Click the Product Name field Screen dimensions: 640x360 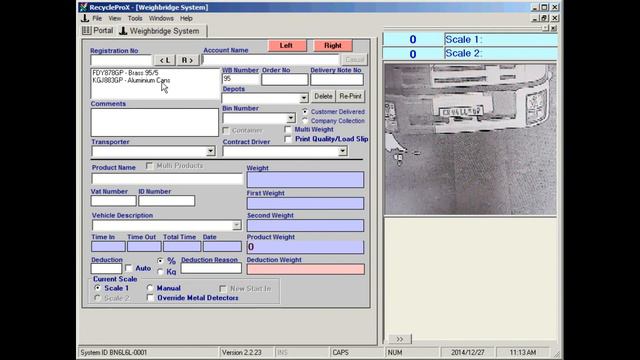point(167,179)
